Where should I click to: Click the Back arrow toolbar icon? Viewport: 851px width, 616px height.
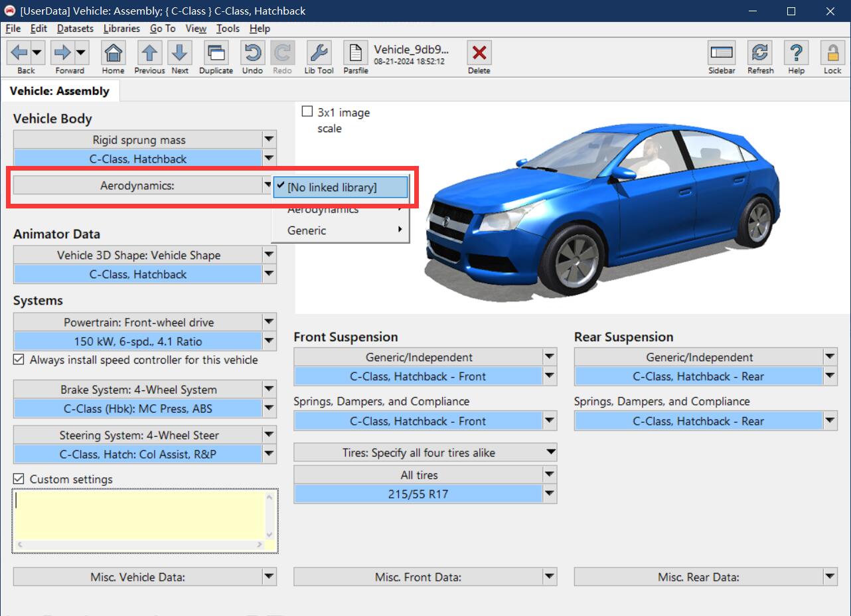point(19,52)
